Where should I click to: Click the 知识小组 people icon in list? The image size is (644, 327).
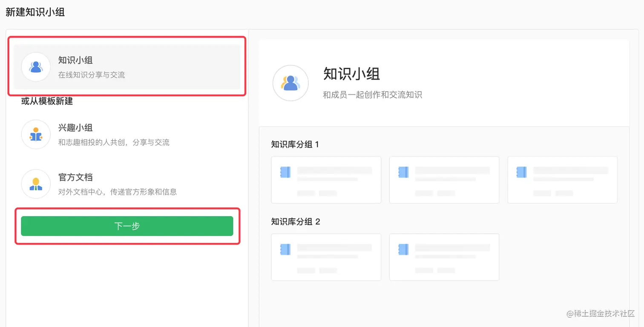pyautogui.click(x=36, y=67)
